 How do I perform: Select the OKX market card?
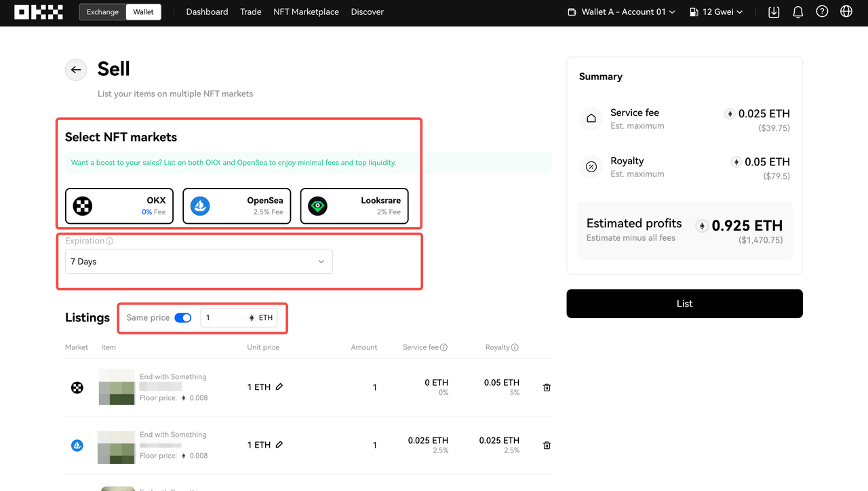coord(119,206)
